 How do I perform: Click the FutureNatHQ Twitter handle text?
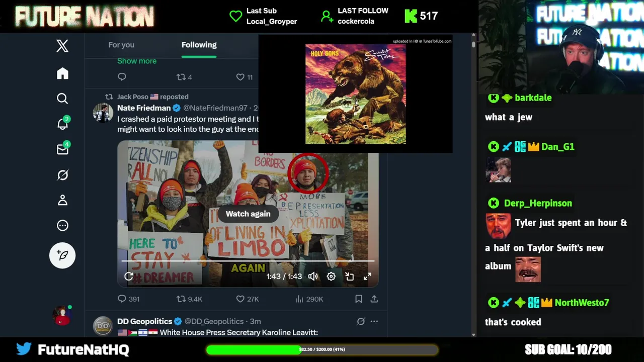click(x=84, y=349)
